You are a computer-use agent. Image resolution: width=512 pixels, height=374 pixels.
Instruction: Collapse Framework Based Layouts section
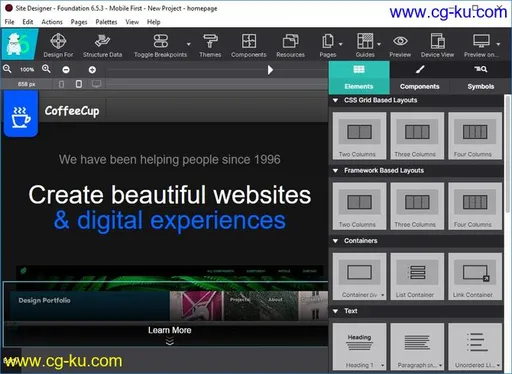coord(336,171)
